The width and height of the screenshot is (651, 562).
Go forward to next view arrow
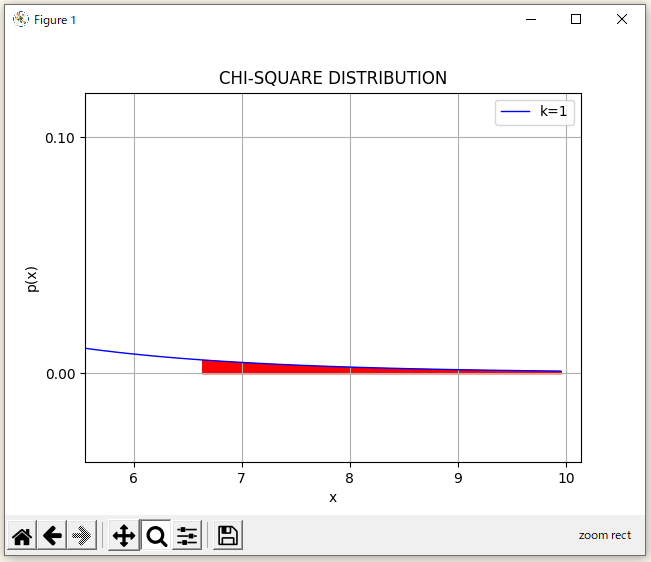pyautogui.click(x=82, y=536)
